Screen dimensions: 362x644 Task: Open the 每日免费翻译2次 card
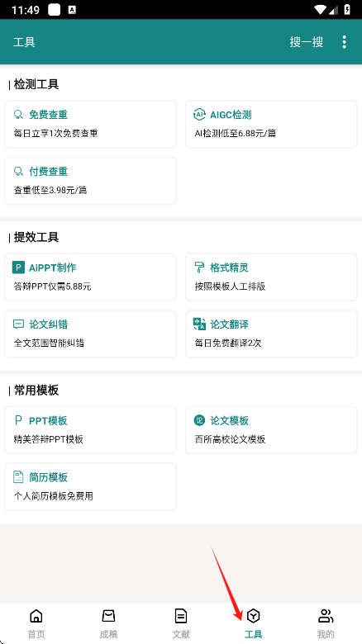[271, 334]
